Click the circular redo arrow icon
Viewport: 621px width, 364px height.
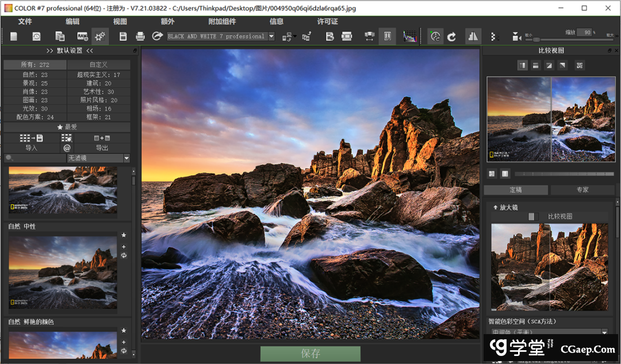click(452, 36)
